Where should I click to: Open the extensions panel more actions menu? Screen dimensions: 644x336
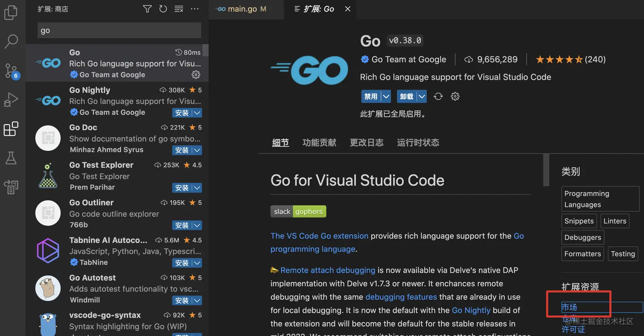[x=195, y=9]
